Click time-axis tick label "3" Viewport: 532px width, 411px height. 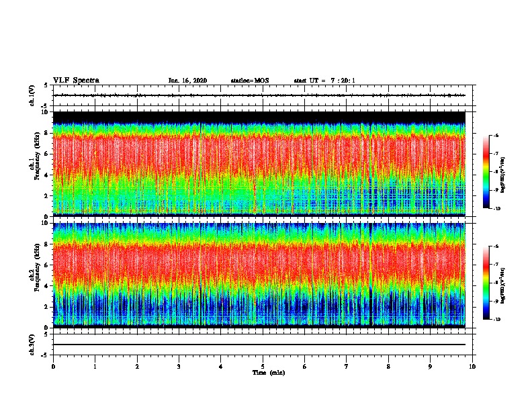coord(179,366)
